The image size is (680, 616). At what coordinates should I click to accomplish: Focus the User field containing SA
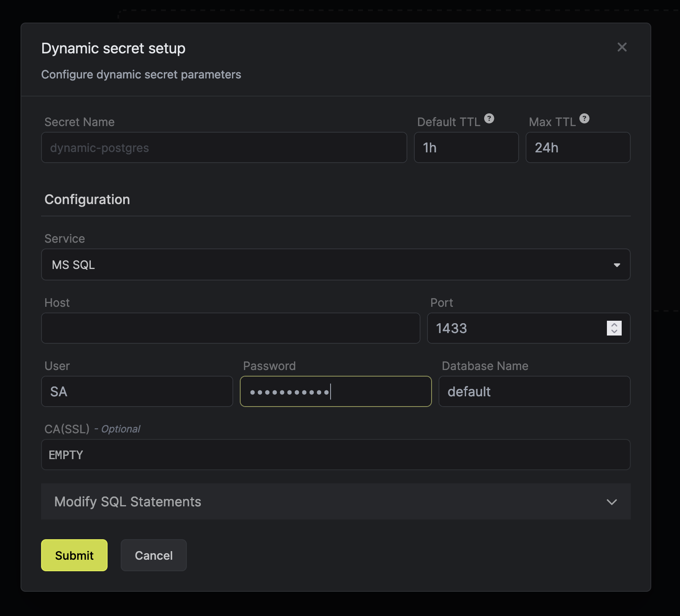[137, 391]
